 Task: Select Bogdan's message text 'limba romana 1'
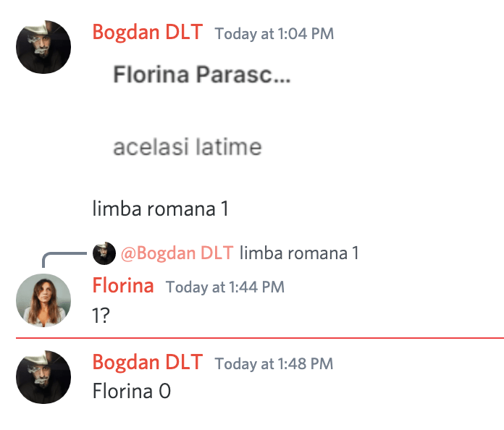tap(160, 209)
